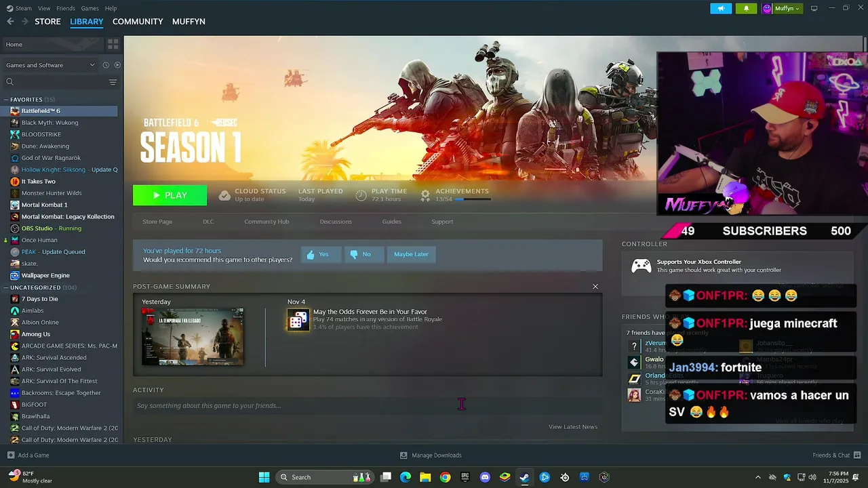868x488 pixels.
Task: Click the forward navigation arrow
Action: [25, 22]
